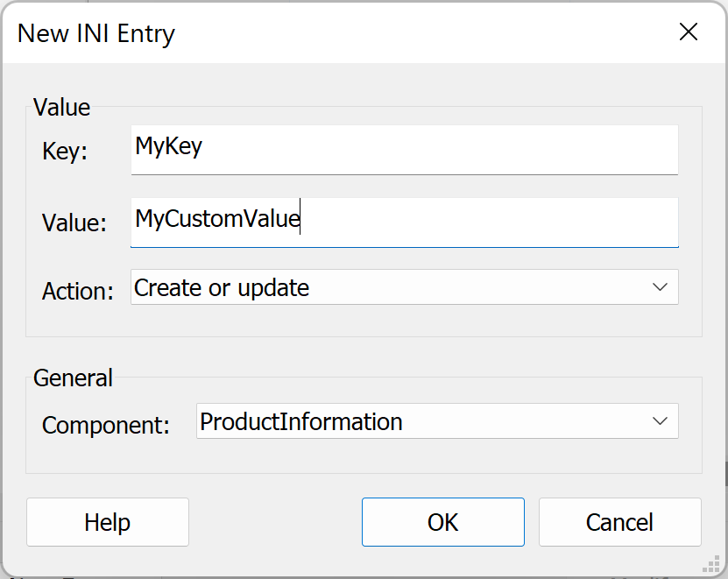
Task: Cancel the new INI entry
Action: (620, 522)
